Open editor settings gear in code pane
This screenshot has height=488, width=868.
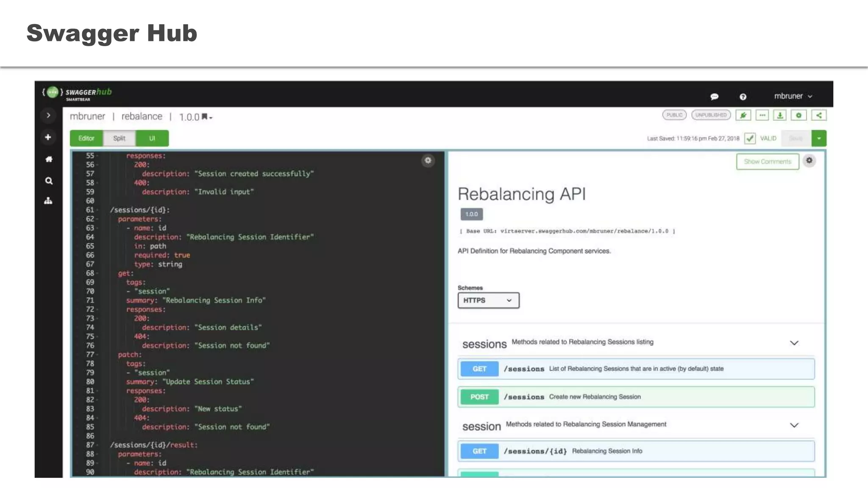pyautogui.click(x=428, y=161)
